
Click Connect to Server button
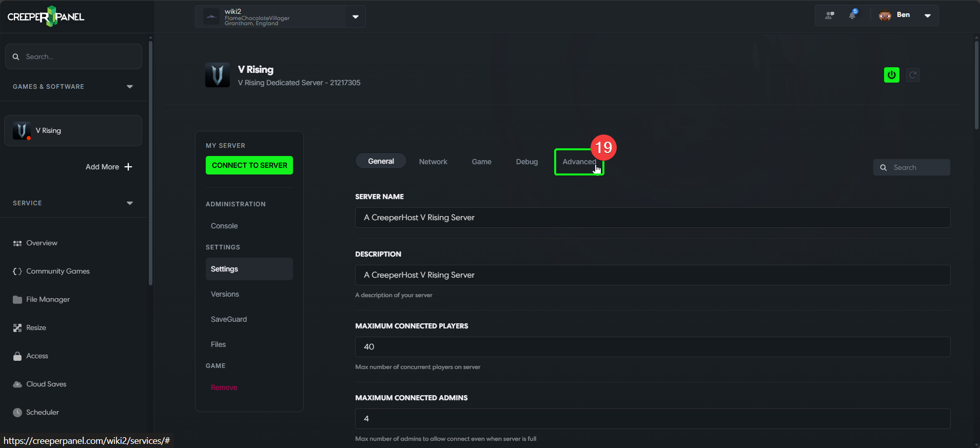(249, 165)
